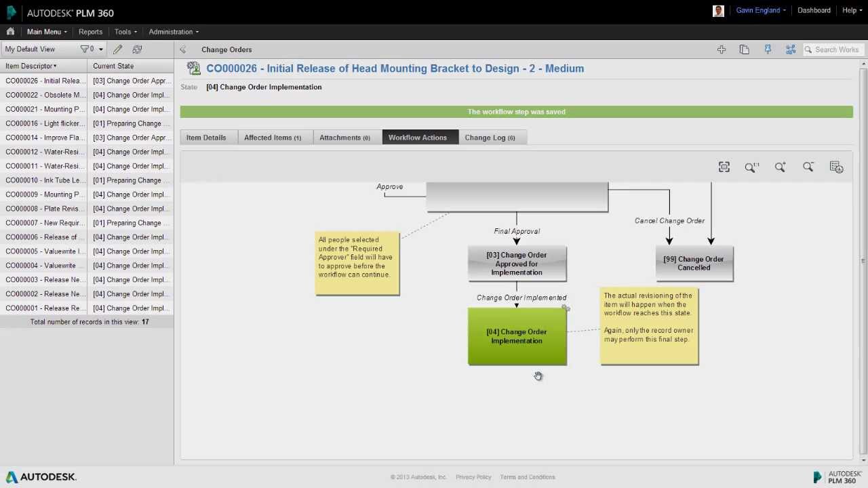Viewport: 868px width, 488px height.
Task: Open the Dashboard link
Action: point(814,10)
